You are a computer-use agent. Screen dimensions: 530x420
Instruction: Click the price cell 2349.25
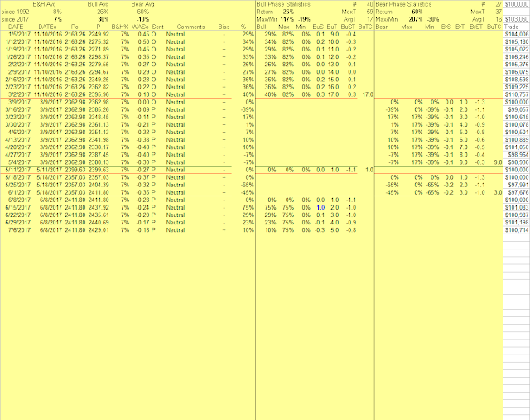coord(99,80)
